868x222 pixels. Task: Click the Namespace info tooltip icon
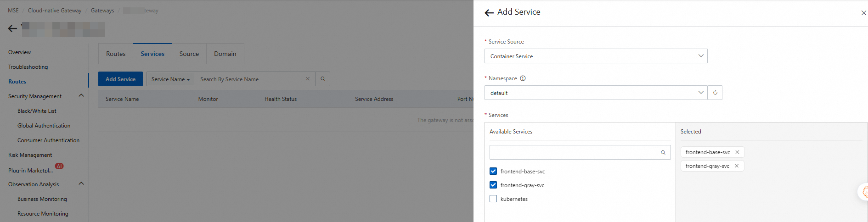pos(523,78)
